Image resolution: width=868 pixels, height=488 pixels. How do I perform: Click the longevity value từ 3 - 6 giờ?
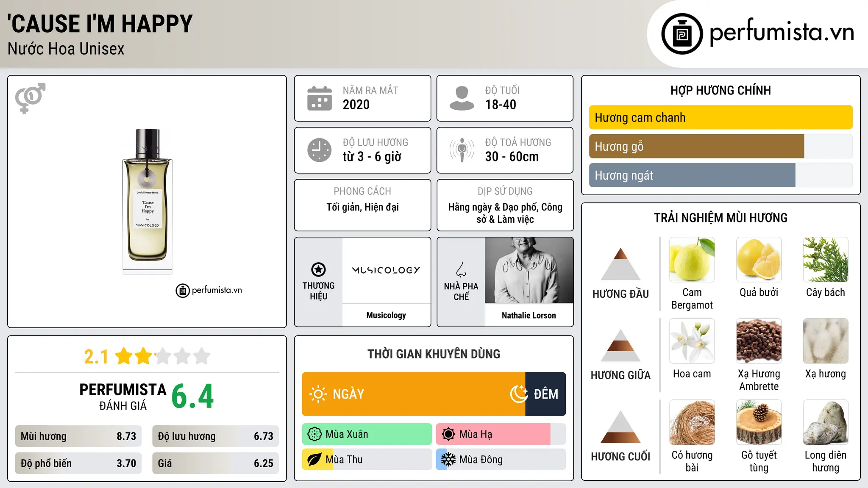(372, 157)
